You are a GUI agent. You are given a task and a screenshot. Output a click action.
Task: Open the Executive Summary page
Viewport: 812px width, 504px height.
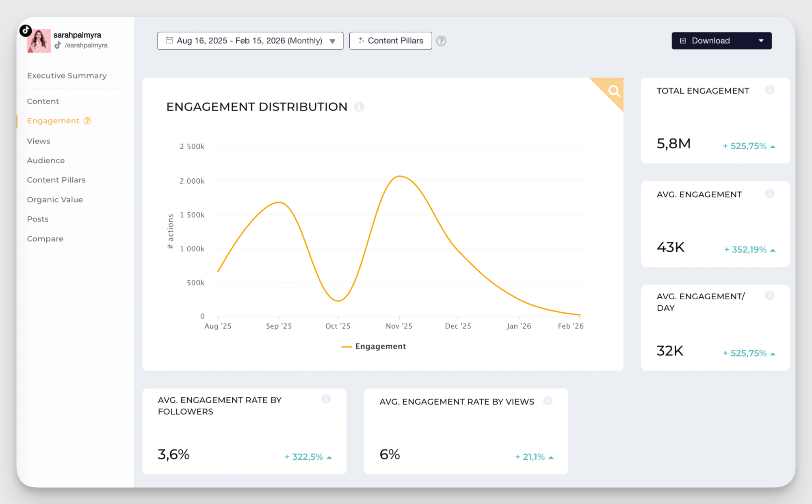pos(67,76)
